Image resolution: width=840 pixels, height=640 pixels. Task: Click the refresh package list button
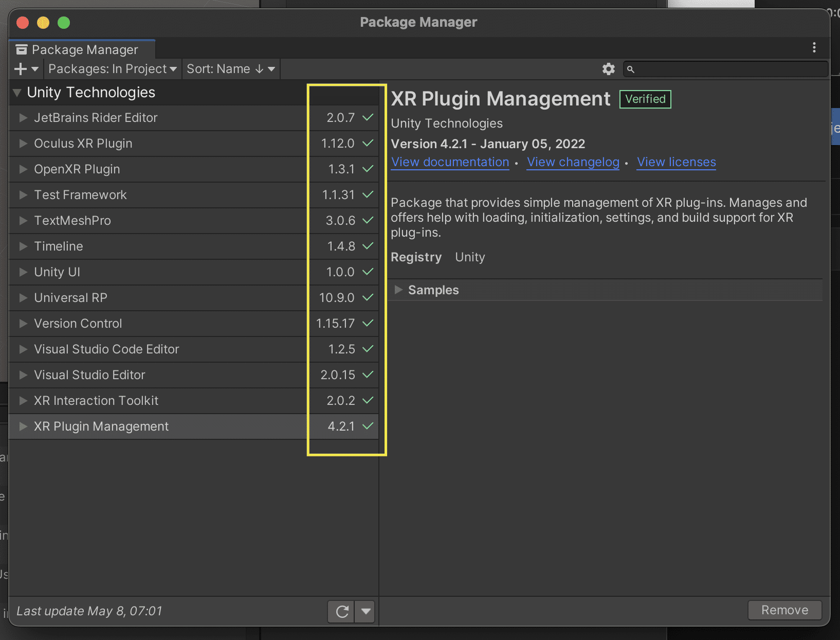[341, 611]
